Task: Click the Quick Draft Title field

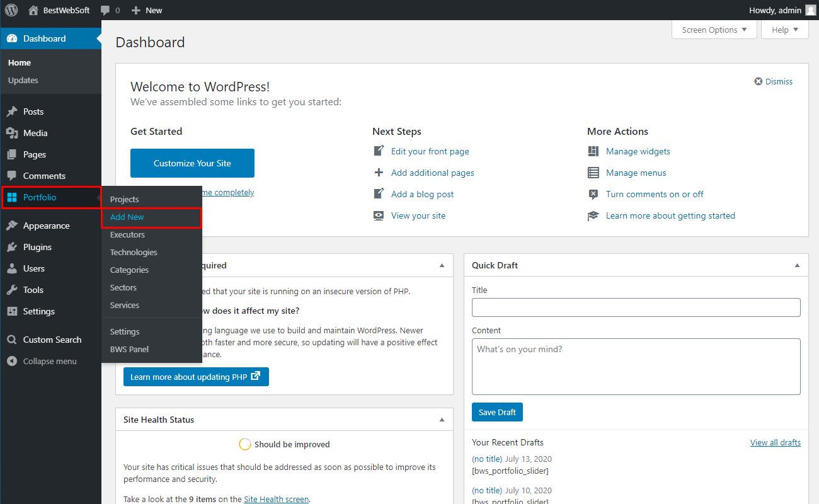Action: tap(636, 307)
